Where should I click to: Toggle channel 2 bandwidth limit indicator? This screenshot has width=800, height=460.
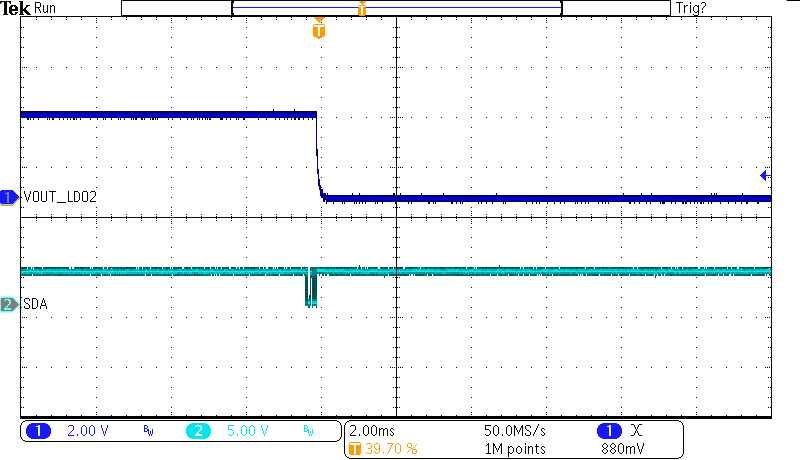click(x=308, y=432)
